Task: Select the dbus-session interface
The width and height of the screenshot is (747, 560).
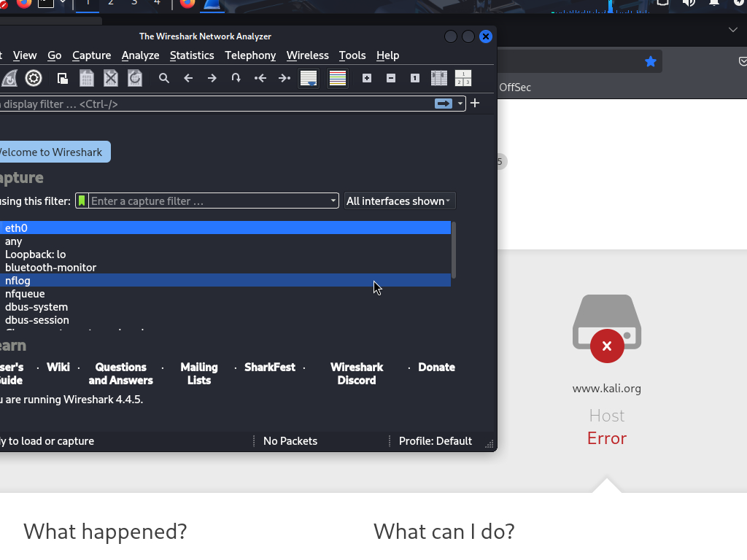Action: [x=225, y=320]
